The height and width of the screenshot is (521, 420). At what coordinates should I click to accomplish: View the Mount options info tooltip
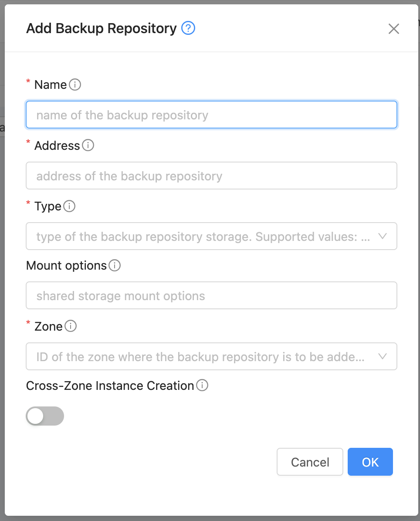[x=114, y=266]
